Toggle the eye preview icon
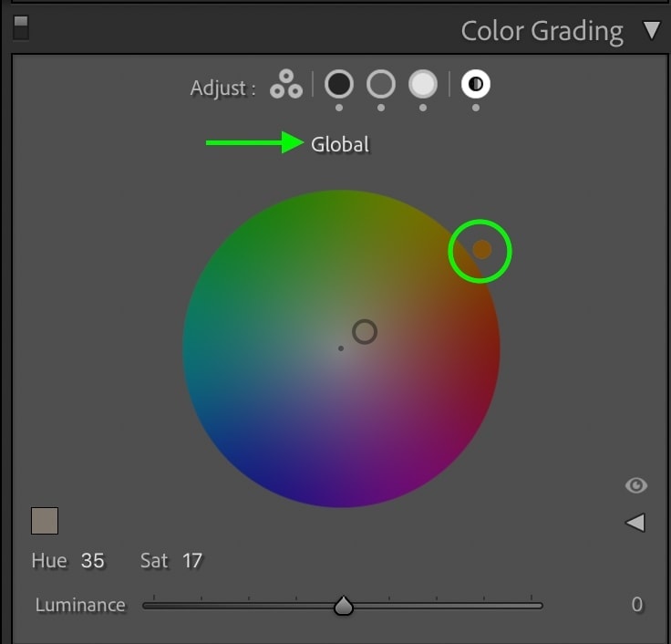Viewport: 671px width, 644px height. click(x=636, y=485)
